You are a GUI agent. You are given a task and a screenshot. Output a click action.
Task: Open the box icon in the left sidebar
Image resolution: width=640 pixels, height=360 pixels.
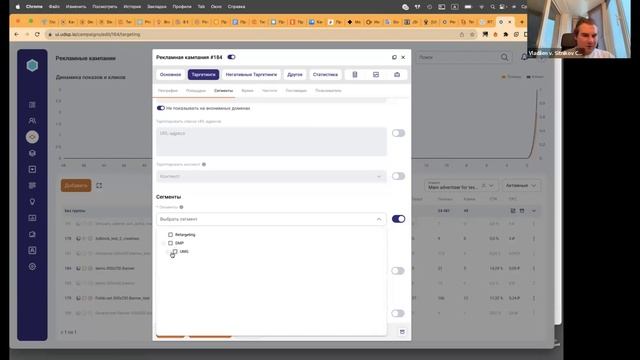point(32,153)
